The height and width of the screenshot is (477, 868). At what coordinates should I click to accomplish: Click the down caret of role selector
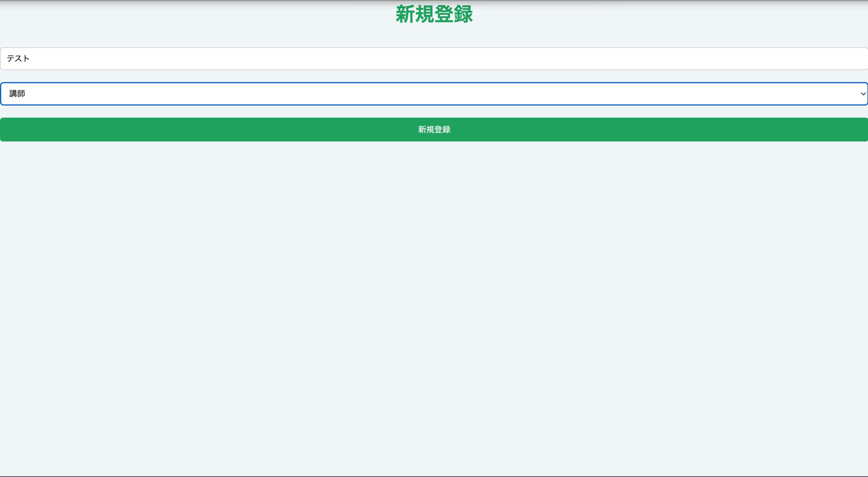coord(863,94)
